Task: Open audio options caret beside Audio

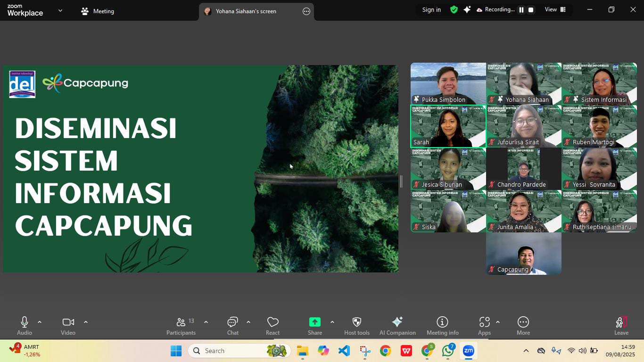Action: 40,322
